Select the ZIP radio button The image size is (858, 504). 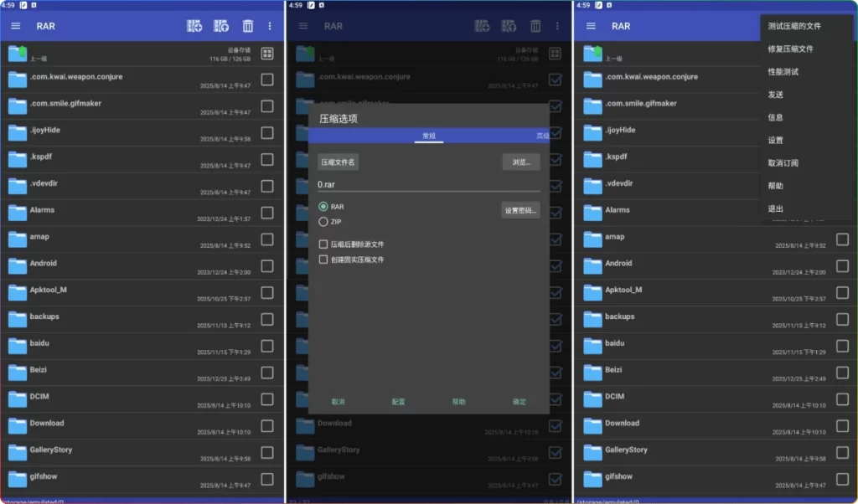324,220
